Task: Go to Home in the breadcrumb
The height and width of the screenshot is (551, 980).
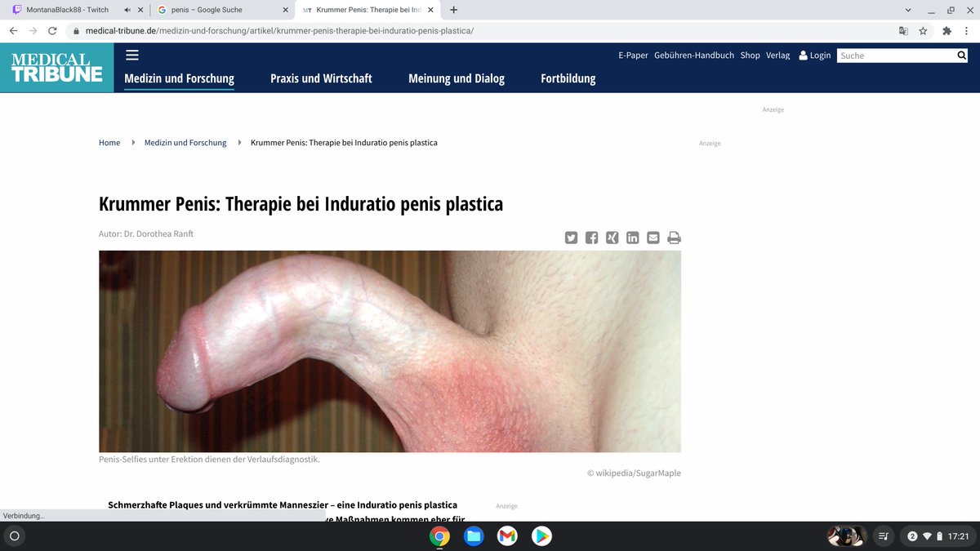Action: [x=109, y=143]
